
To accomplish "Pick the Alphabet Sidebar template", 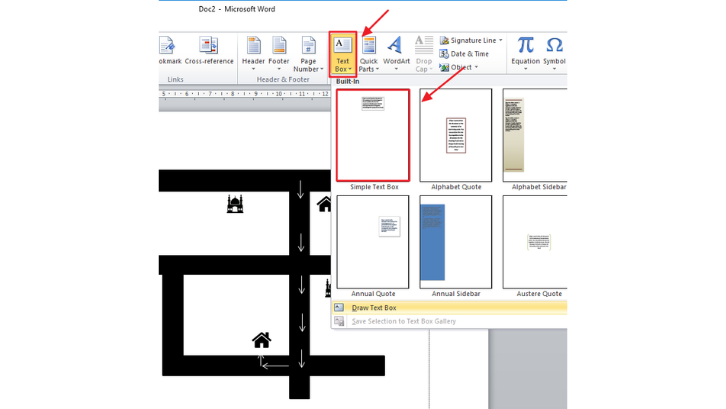I will tap(535, 135).
